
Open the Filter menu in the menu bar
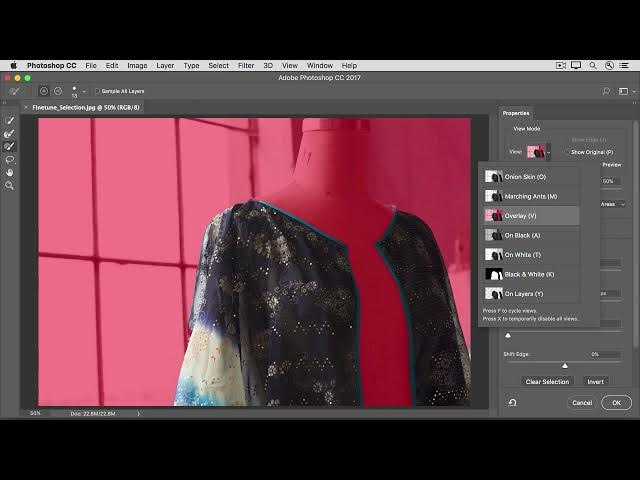coord(246,65)
